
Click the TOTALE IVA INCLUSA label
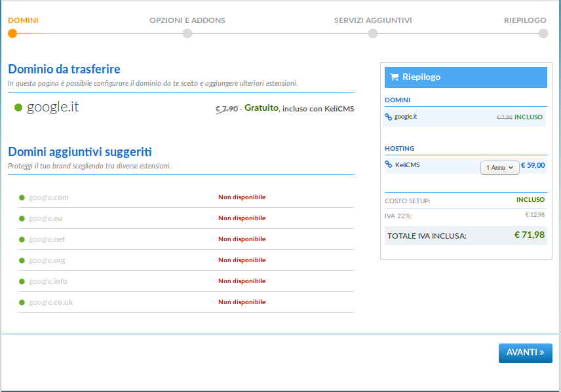pos(427,236)
